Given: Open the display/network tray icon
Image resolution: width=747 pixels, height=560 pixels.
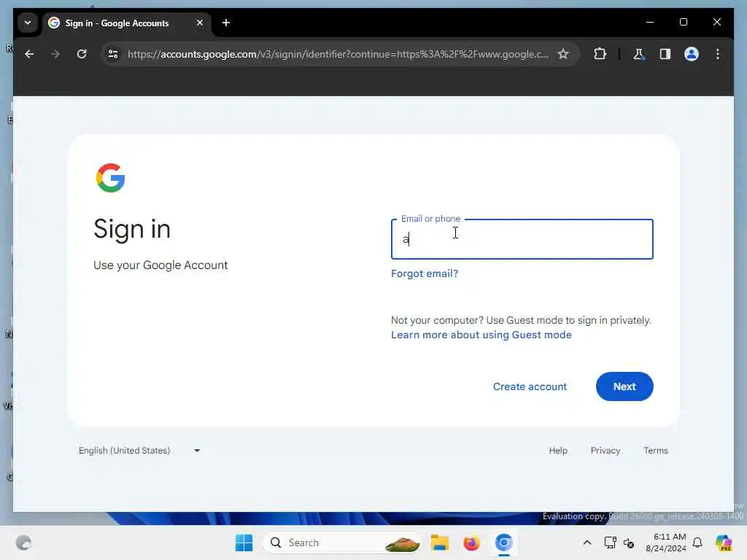Looking at the screenshot, I should (x=610, y=542).
